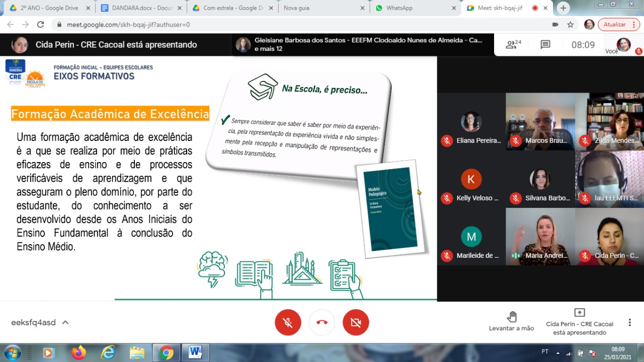
Task: Click the Modelo Pedagógico book cover on slide
Action: (x=390, y=208)
